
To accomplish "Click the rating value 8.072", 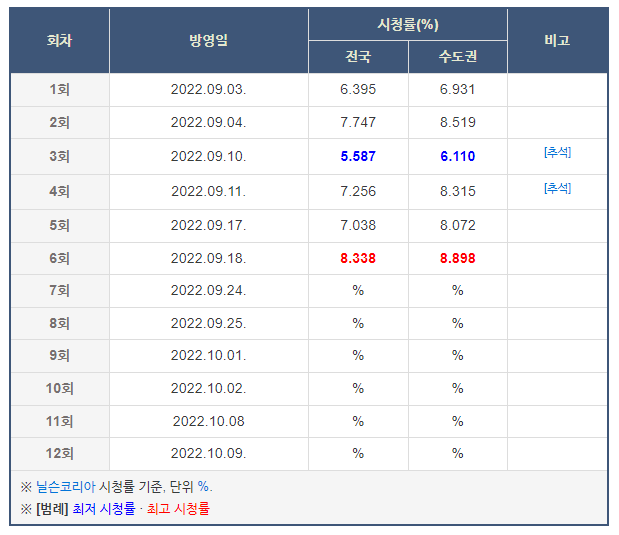I will pyautogui.click(x=458, y=225).
